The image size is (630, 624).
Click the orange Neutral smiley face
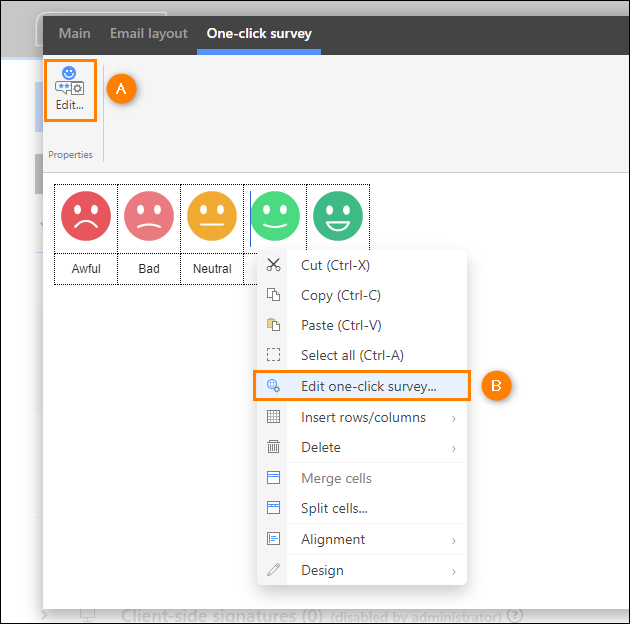[212, 216]
